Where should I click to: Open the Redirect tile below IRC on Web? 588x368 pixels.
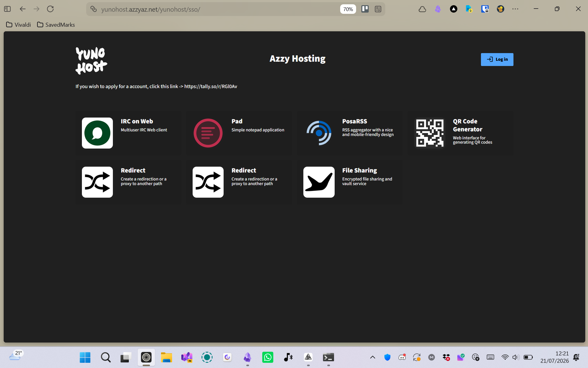[128, 182]
